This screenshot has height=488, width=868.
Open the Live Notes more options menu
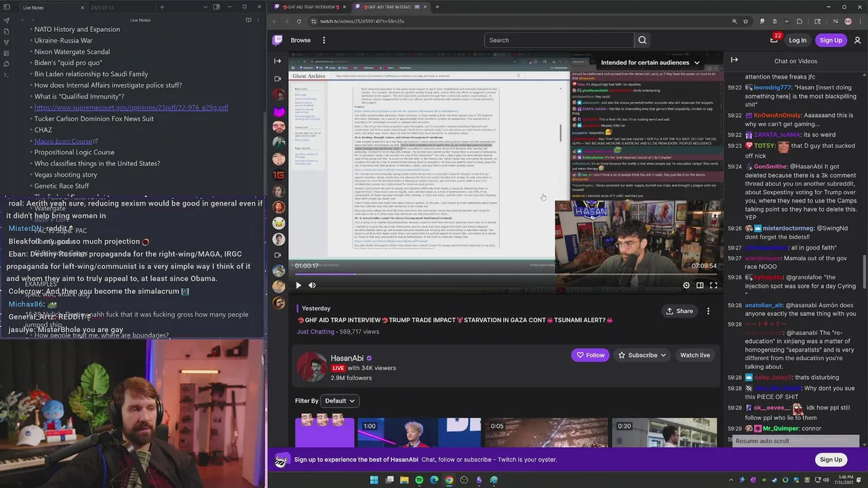coord(260,20)
